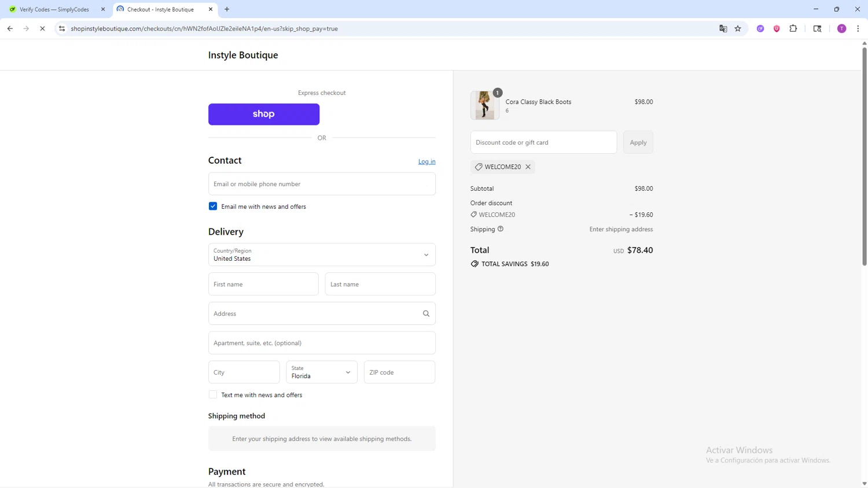Open the Chrome three-dot menu
Screen dimensions: 868x488
[858, 28]
